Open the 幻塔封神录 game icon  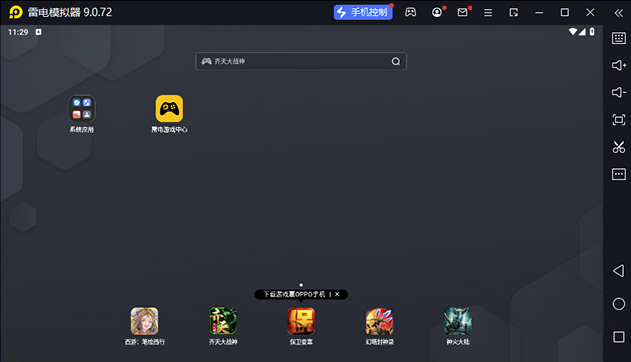(x=379, y=321)
